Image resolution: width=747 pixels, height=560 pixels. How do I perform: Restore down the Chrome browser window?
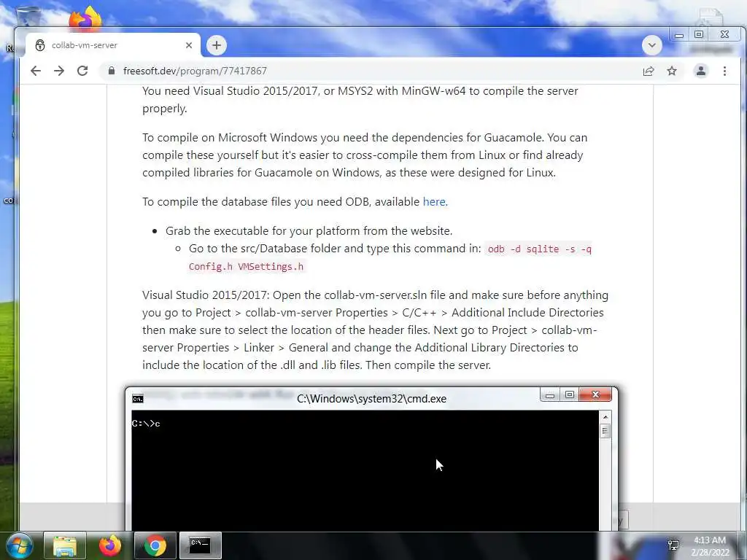click(699, 35)
